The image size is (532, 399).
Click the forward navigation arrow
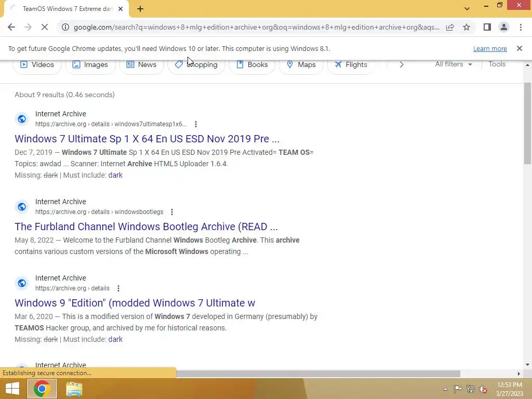[x=28, y=27]
